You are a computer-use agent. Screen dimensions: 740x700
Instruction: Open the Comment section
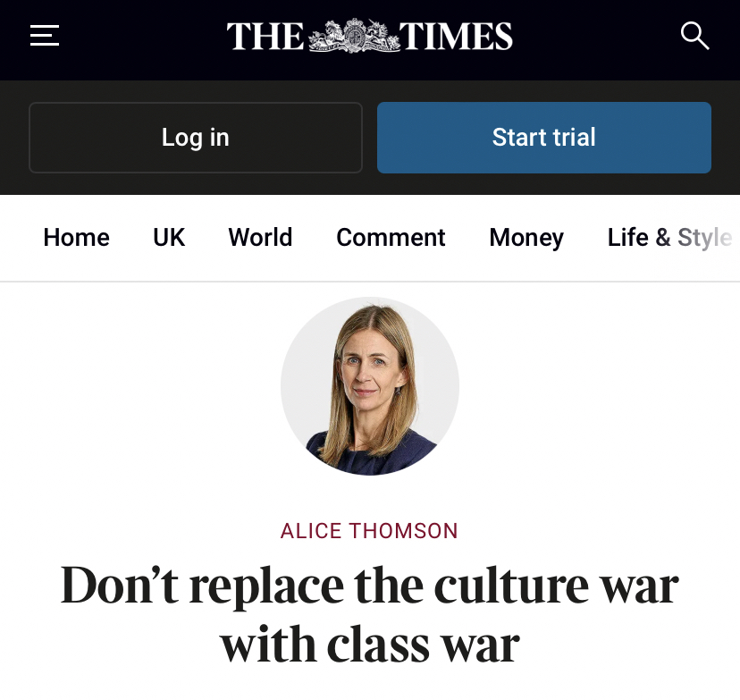coord(391,237)
